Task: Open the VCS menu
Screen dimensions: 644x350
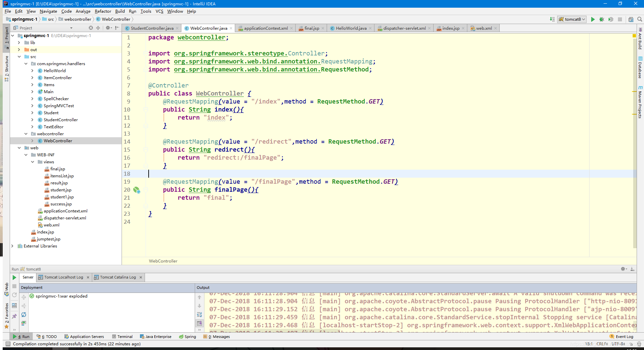Action: [x=159, y=11]
